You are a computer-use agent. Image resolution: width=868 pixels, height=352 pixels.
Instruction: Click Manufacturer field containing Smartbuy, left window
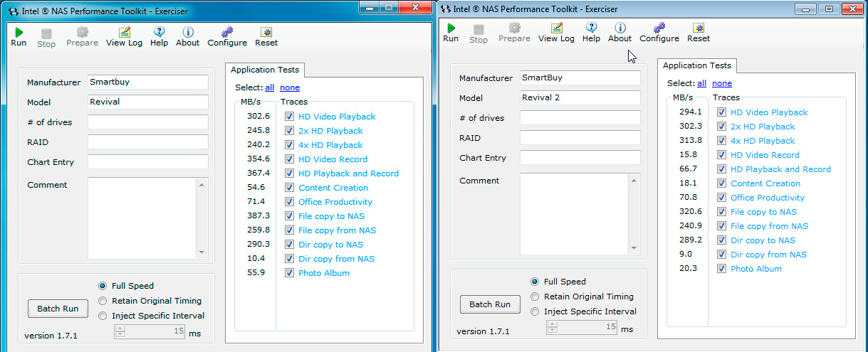pos(148,82)
